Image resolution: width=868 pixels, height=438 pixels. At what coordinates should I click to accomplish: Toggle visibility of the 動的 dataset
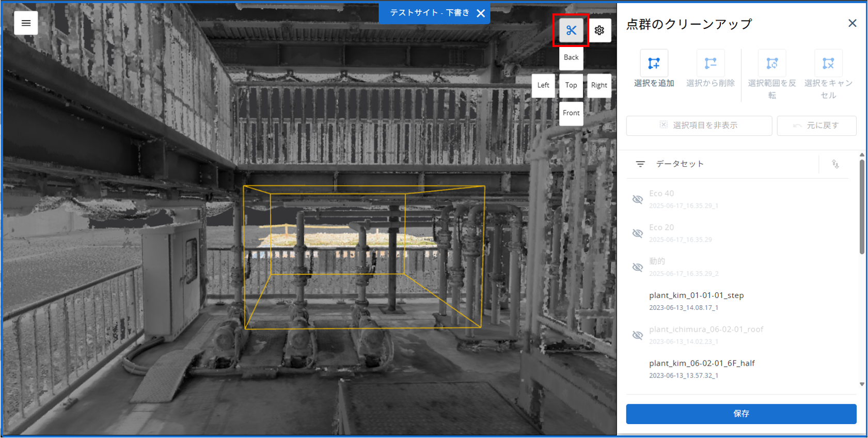pyautogui.click(x=638, y=268)
